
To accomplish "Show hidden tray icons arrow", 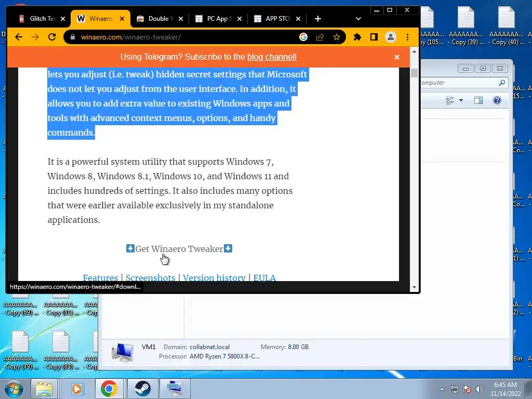I will (442, 389).
